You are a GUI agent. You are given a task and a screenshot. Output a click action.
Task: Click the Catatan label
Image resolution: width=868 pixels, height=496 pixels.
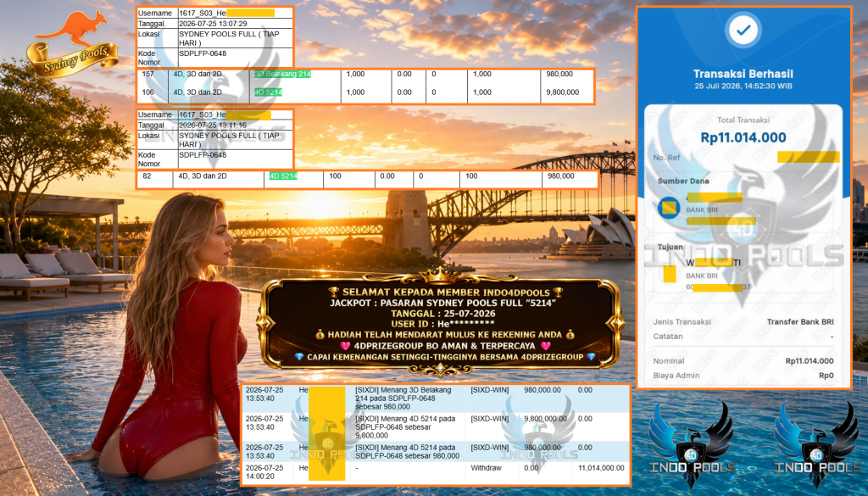(x=668, y=337)
